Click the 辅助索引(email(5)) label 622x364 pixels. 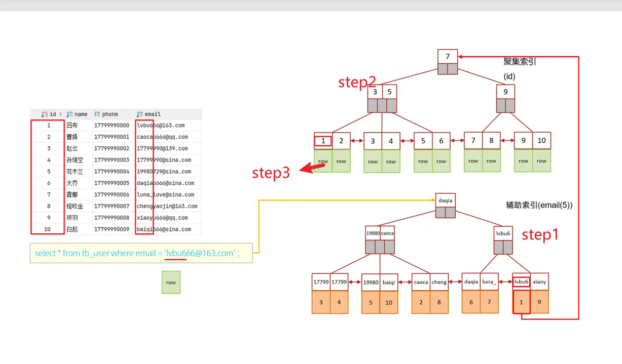[539, 205]
